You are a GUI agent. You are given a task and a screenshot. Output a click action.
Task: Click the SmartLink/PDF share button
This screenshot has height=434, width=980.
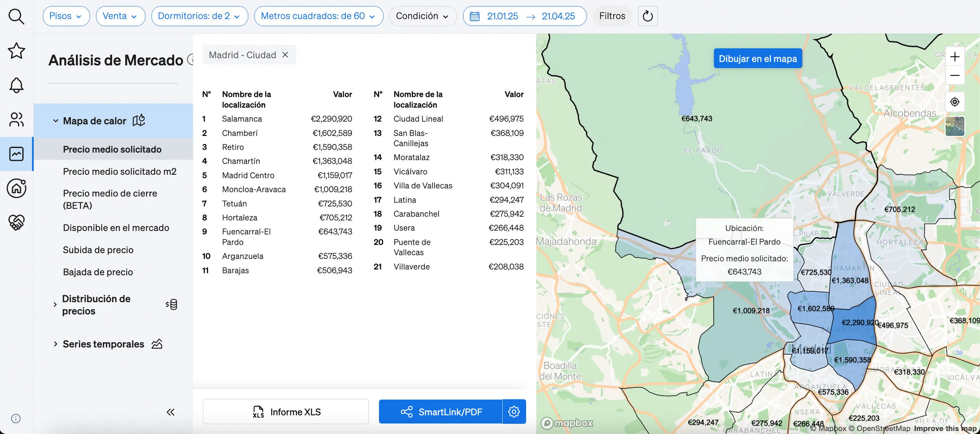pyautogui.click(x=441, y=412)
